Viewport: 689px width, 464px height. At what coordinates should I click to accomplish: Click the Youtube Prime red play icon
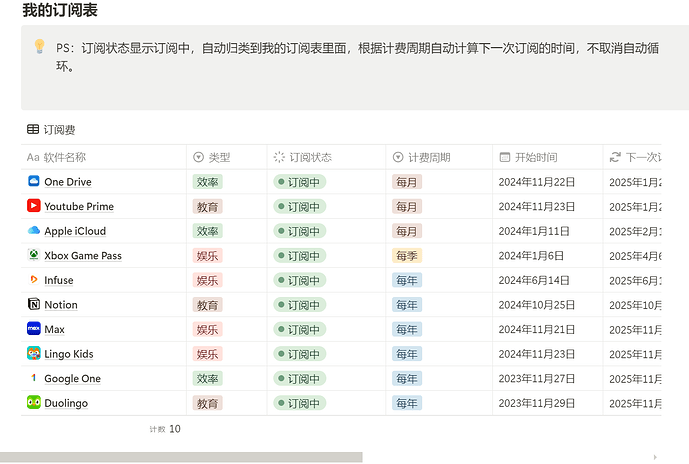tap(33, 206)
